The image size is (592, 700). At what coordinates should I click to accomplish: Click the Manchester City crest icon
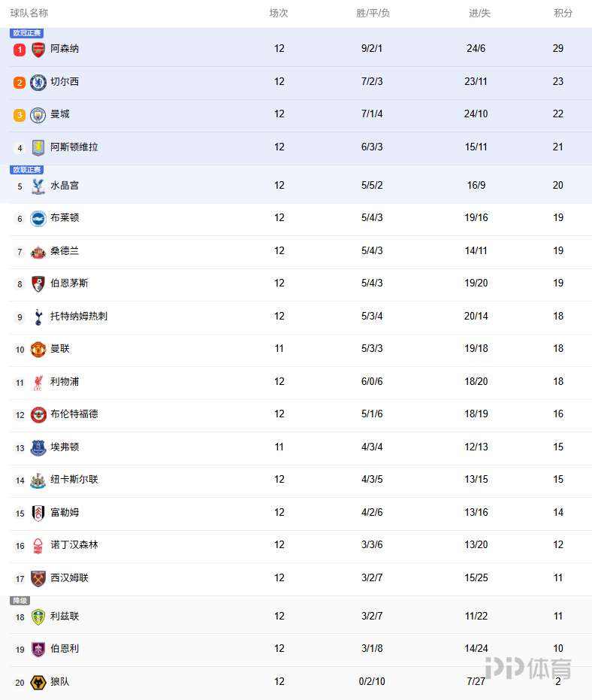(38, 115)
